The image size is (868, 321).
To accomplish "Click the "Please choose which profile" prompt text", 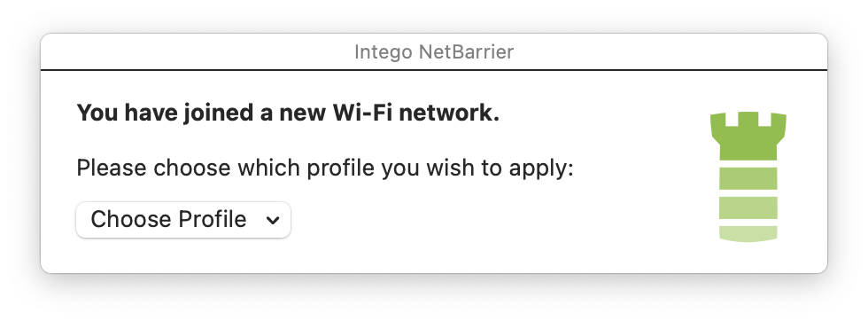I will [x=324, y=168].
